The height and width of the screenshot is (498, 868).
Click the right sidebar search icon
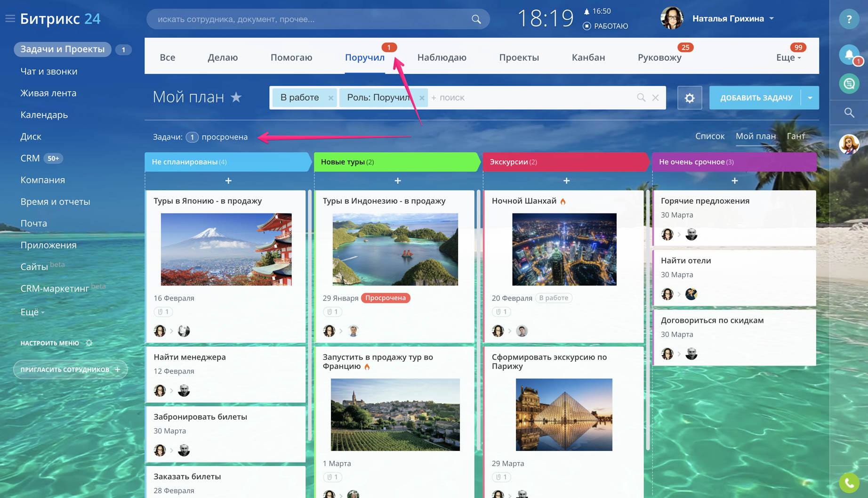pyautogui.click(x=849, y=113)
